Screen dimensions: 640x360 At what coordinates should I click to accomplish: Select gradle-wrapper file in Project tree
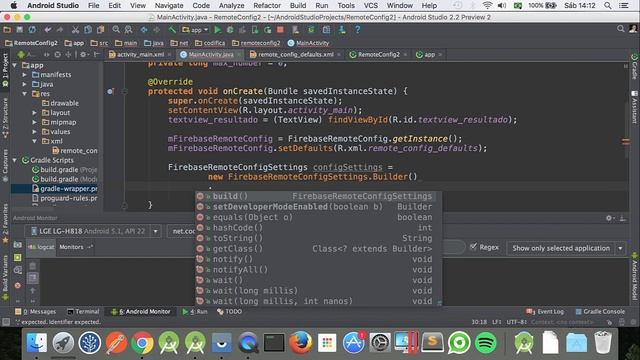[64, 189]
